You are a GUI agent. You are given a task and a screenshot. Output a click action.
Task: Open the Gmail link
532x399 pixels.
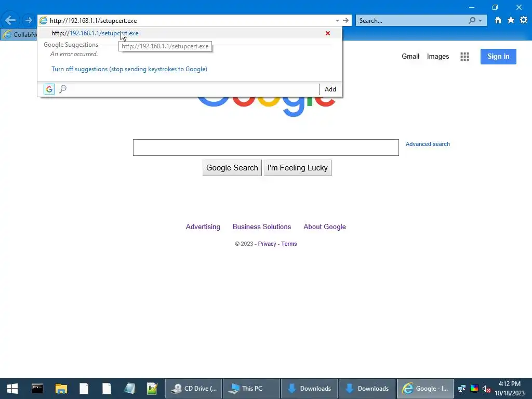410,56
